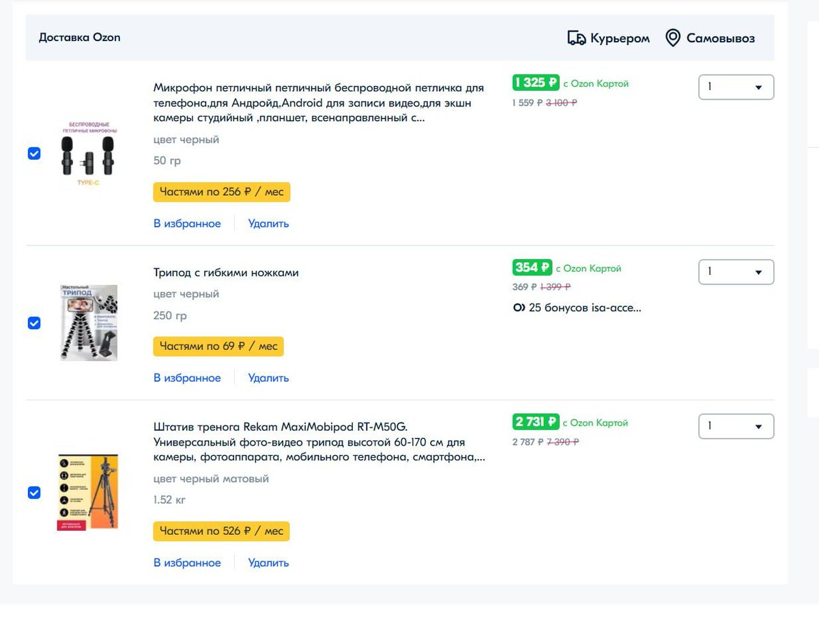Add Rekam tripod to favorites
This screenshot has width=819, height=644.
click(x=187, y=563)
